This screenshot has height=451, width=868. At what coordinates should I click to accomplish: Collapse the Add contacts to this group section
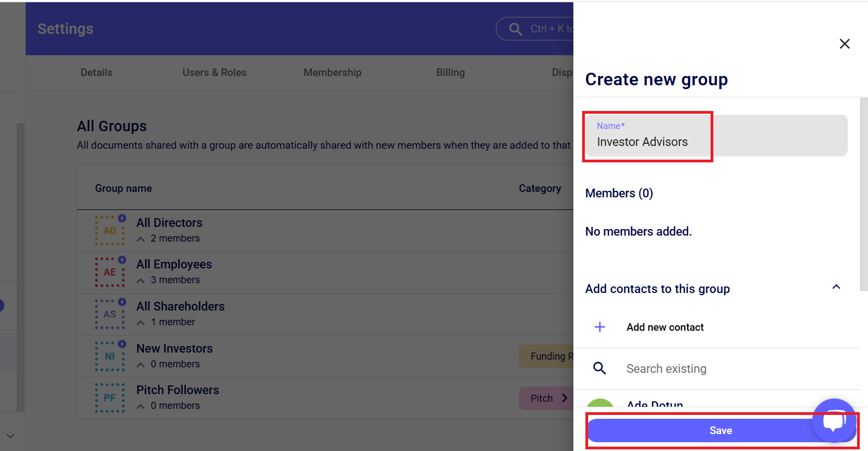tap(836, 287)
